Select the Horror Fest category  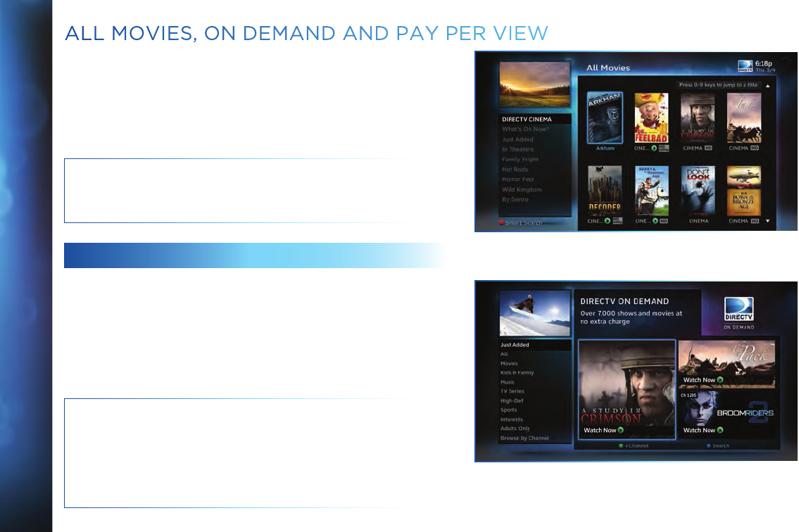[x=517, y=179]
